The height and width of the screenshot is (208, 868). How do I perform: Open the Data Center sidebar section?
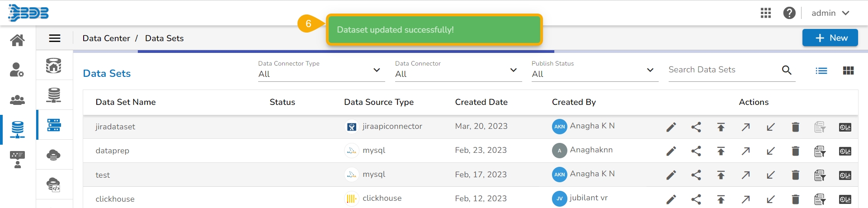point(18,129)
